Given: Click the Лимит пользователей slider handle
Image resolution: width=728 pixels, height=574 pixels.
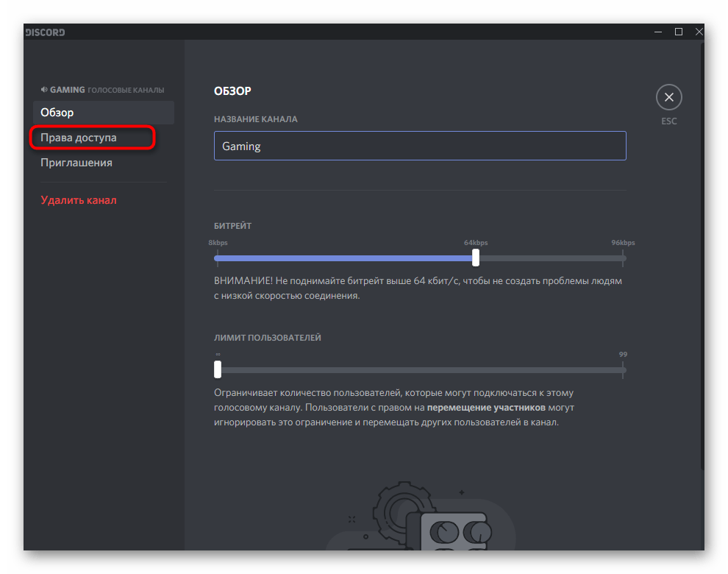Looking at the screenshot, I should pos(218,369).
